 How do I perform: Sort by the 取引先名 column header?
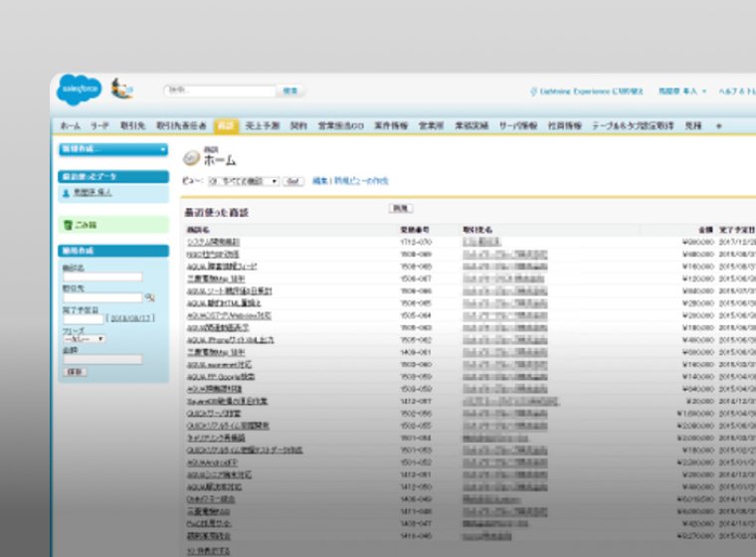pos(477,230)
